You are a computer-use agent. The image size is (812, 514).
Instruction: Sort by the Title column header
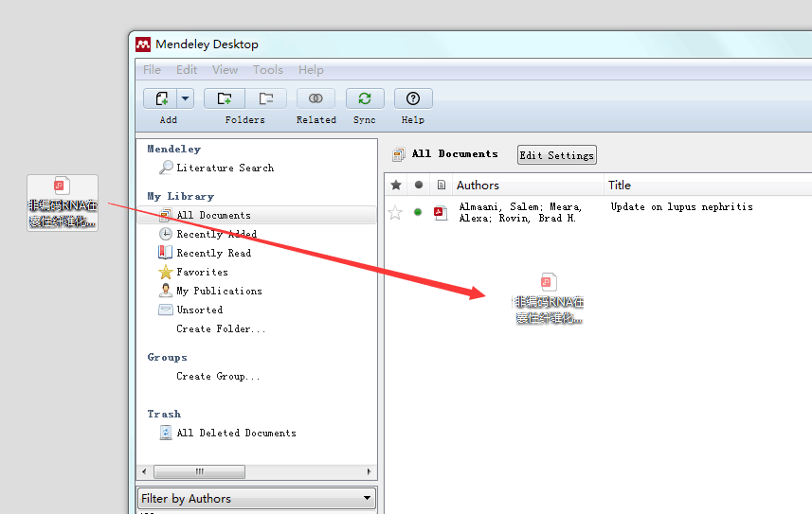point(708,185)
